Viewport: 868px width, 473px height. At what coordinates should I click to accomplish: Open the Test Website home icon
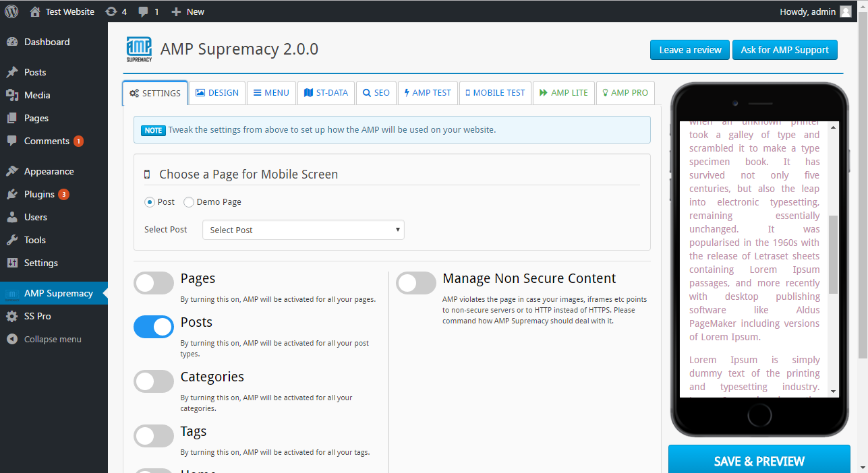point(35,11)
